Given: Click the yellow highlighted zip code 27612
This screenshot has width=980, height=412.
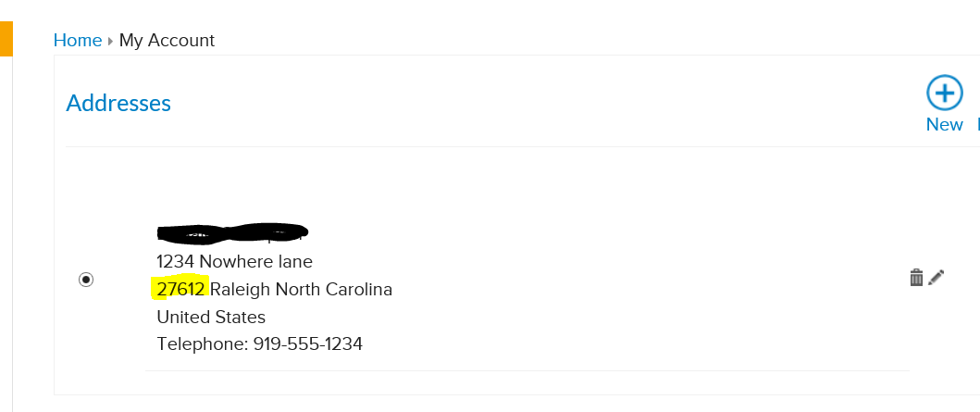Looking at the screenshot, I should 180,289.
